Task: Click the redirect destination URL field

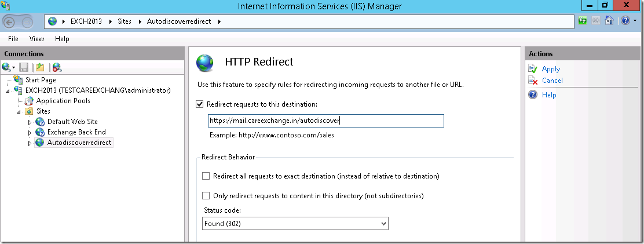Action: [325, 121]
